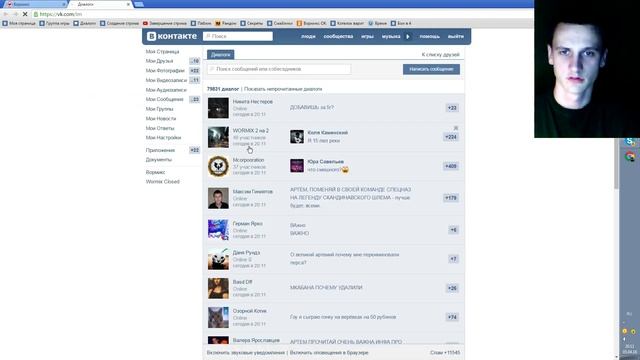
Task: Click the system clock in tray
Action: [629, 349]
